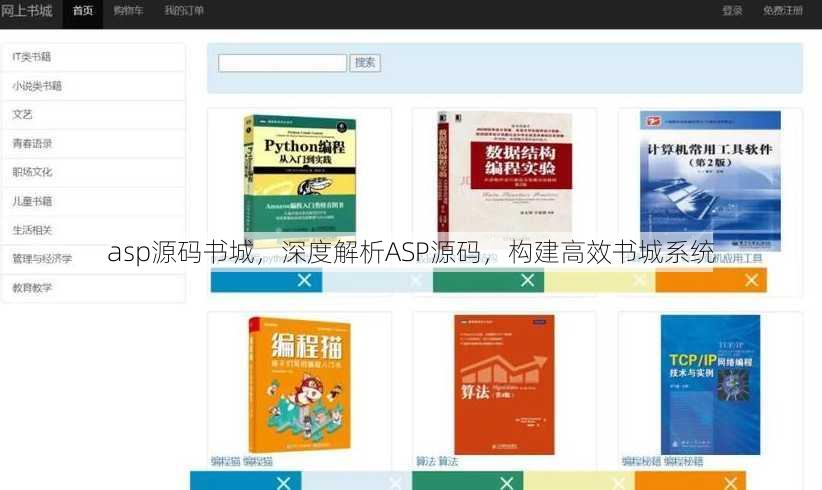Image resolution: width=822 pixels, height=490 pixels.
Task: Close the dark blue bar under Python book
Action: (304, 280)
